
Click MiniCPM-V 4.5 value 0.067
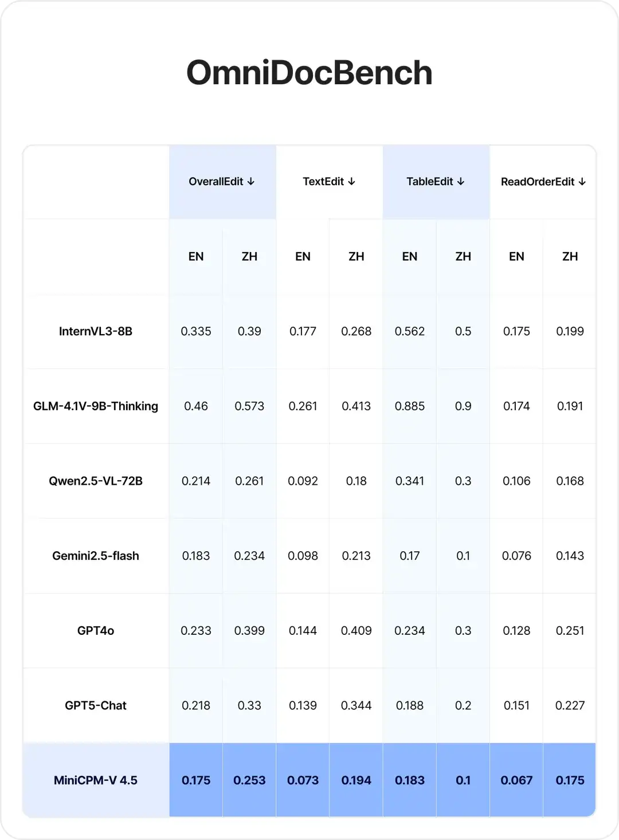516,780
